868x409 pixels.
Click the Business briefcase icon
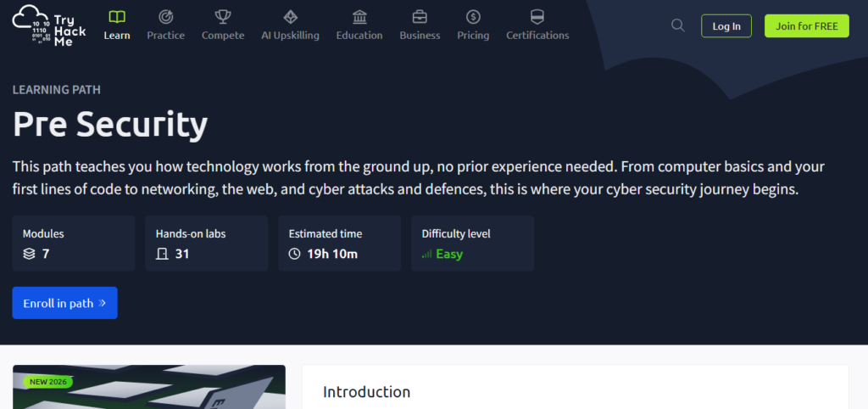click(x=420, y=17)
